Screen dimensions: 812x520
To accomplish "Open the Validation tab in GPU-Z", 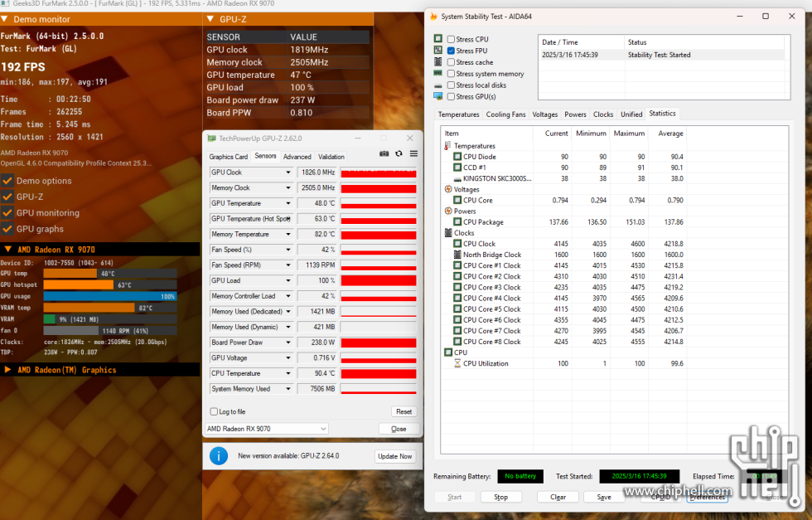I will click(x=331, y=157).
